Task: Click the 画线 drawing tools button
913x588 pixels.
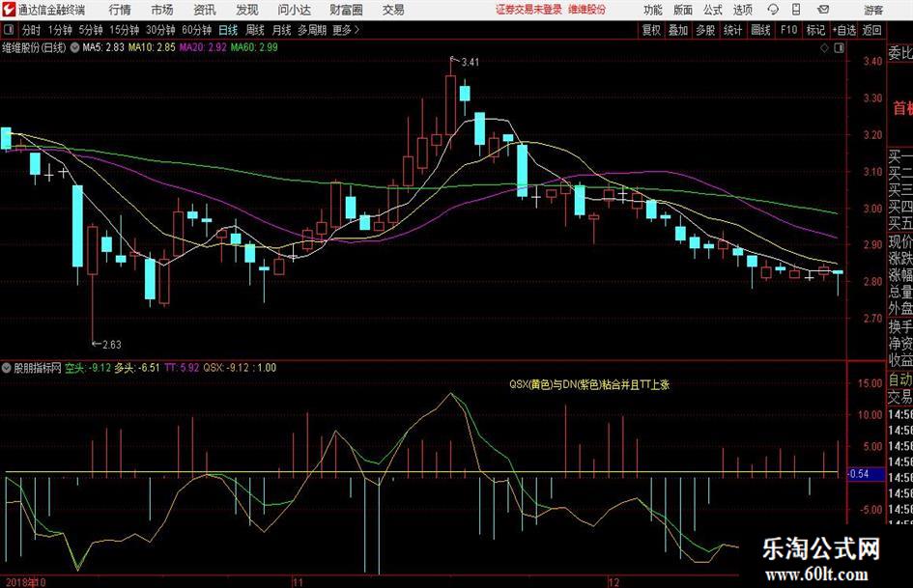Action: coord(760,30)
